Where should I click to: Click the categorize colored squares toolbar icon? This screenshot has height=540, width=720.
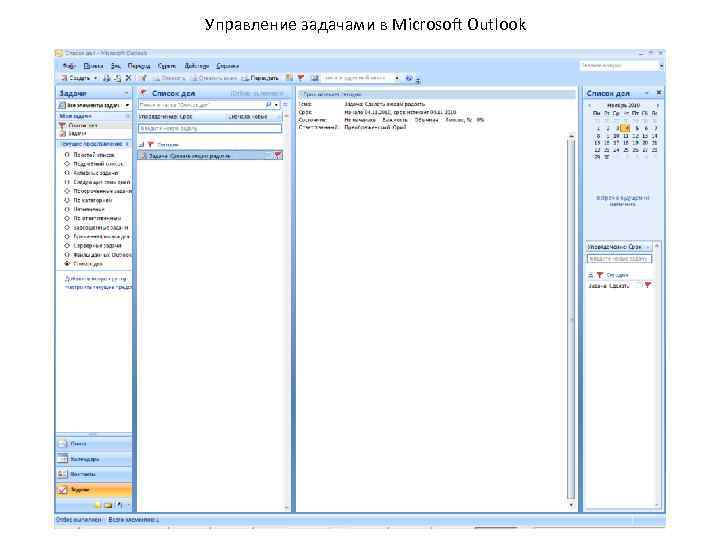click(289, 79)
